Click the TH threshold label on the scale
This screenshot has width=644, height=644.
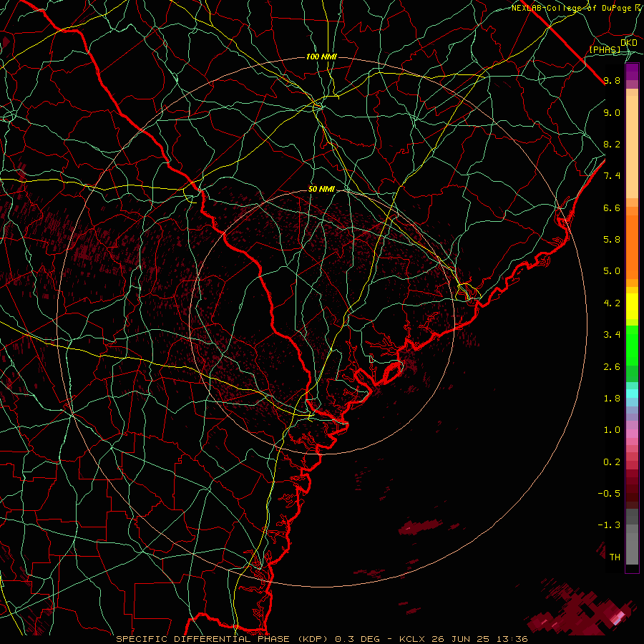615,557
